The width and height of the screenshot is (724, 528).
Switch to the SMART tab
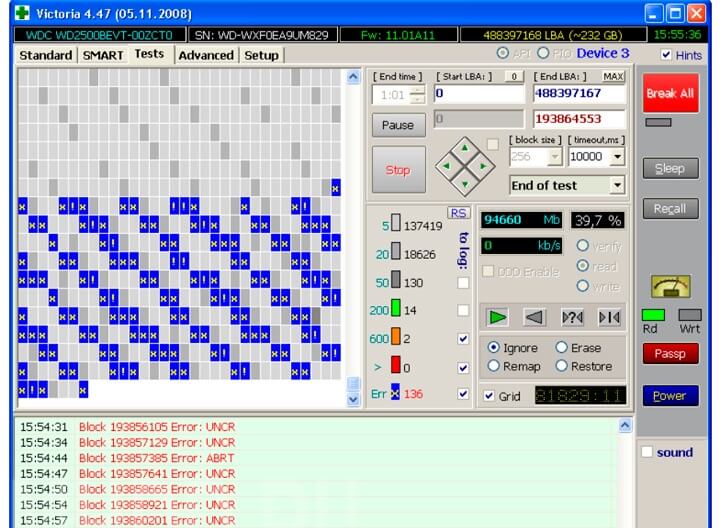(103, 55)
